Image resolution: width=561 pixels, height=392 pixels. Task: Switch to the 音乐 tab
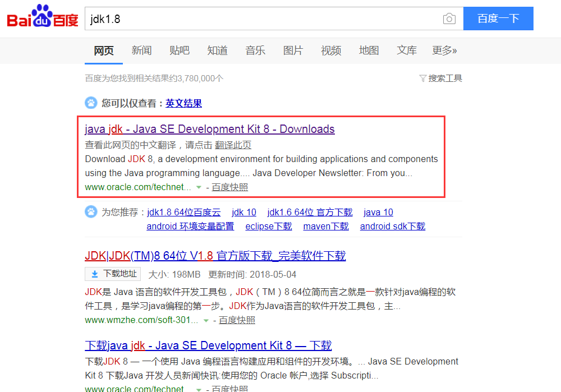click(255, 50)
